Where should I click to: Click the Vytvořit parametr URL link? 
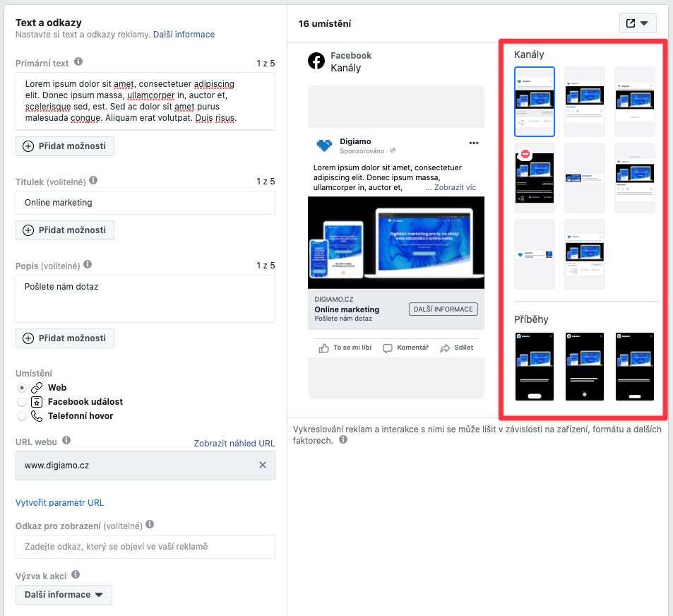(59, 503)
